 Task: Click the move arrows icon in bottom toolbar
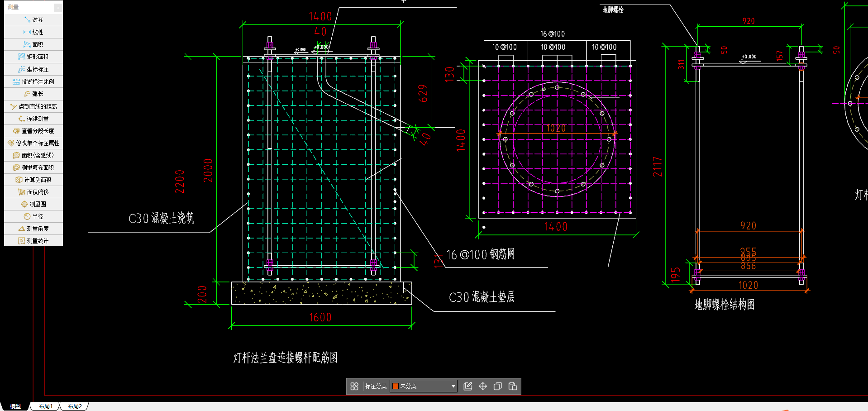(483, 386)
